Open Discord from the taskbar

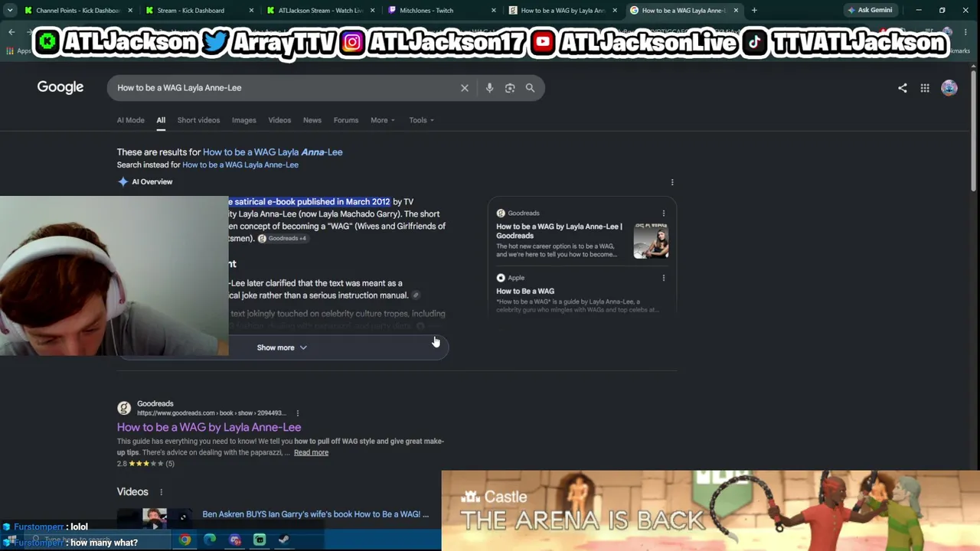click(x=235, y=540)
